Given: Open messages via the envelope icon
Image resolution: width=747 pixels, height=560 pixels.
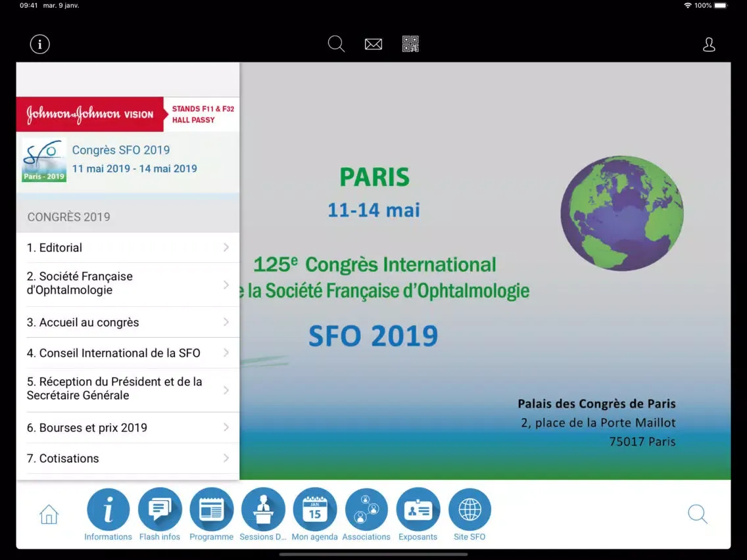Looking at the screenshot, I should pos(373,44).
